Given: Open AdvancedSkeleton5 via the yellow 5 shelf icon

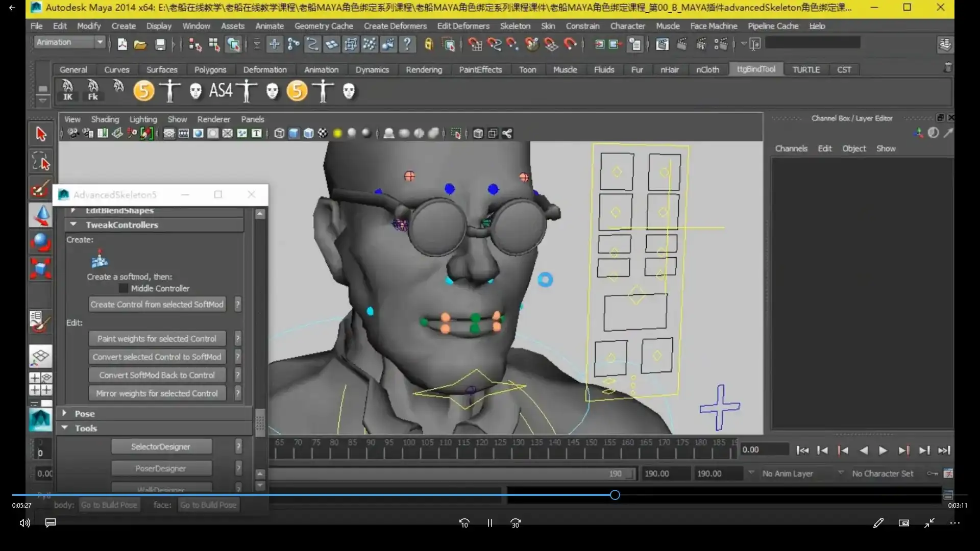Looking at the screenshot, I should click(143, 90).
